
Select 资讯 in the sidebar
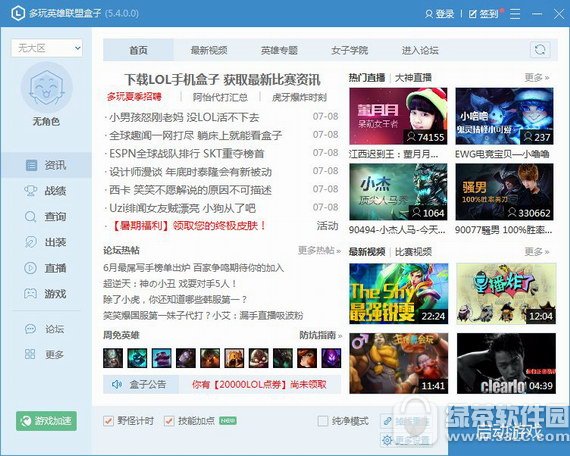tap(46, 165)
